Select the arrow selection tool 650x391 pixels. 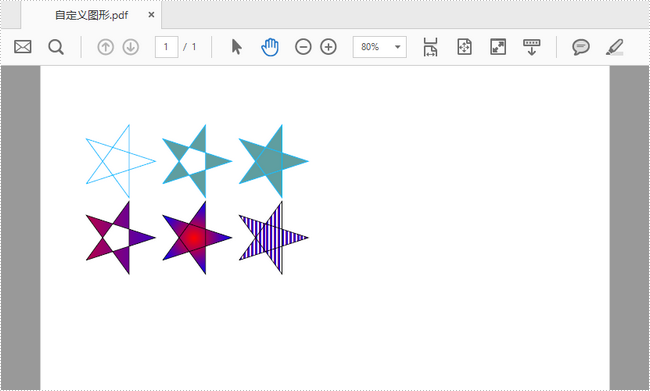point(236,47)
